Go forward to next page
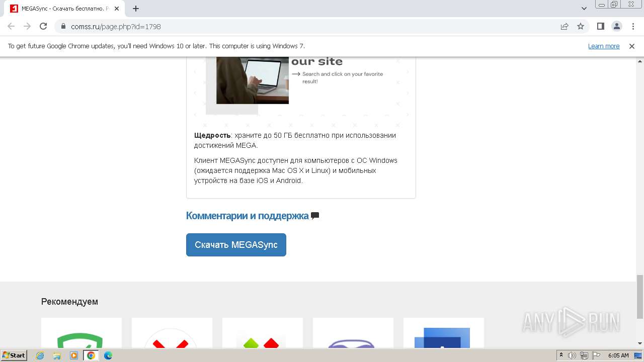This screenshot has width=644, height=362. pos(27,26)
